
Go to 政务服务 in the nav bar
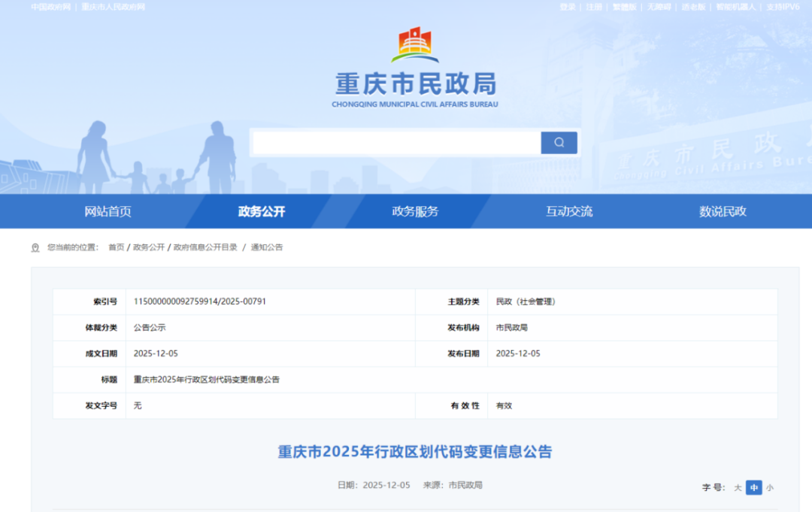(x=415, y=211)
